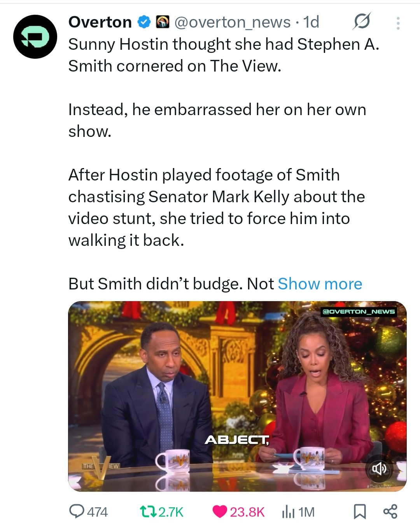Open the Overton profile avatar
This screenshot has width=420, height=529.
click(35, 37)
